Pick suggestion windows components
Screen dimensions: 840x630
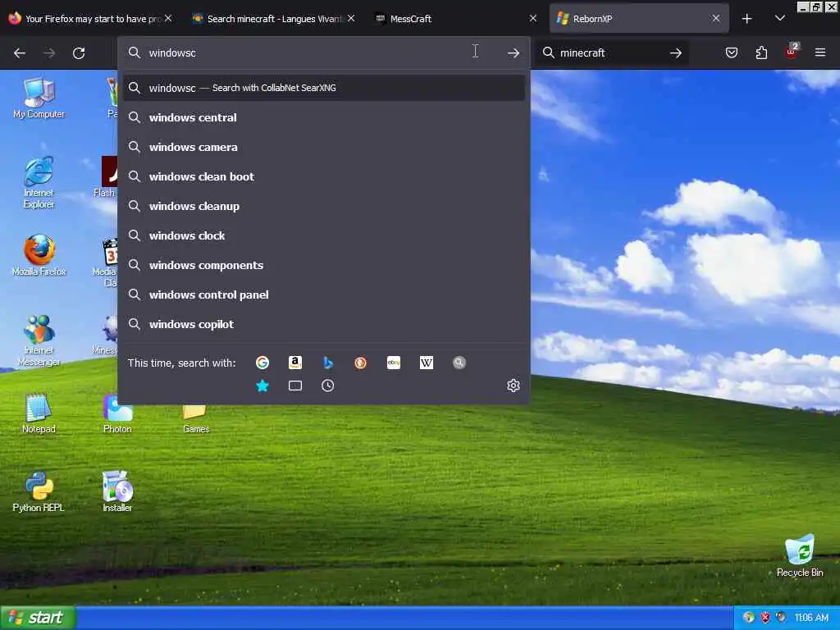pos(323,265)
